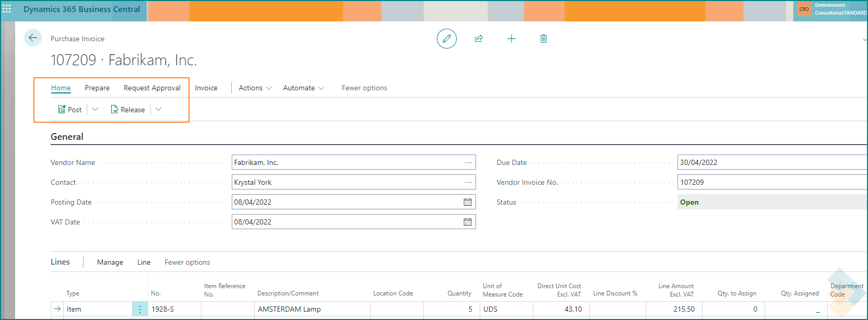Open Line menu in Lines section
868x320 pixels.
144,262
